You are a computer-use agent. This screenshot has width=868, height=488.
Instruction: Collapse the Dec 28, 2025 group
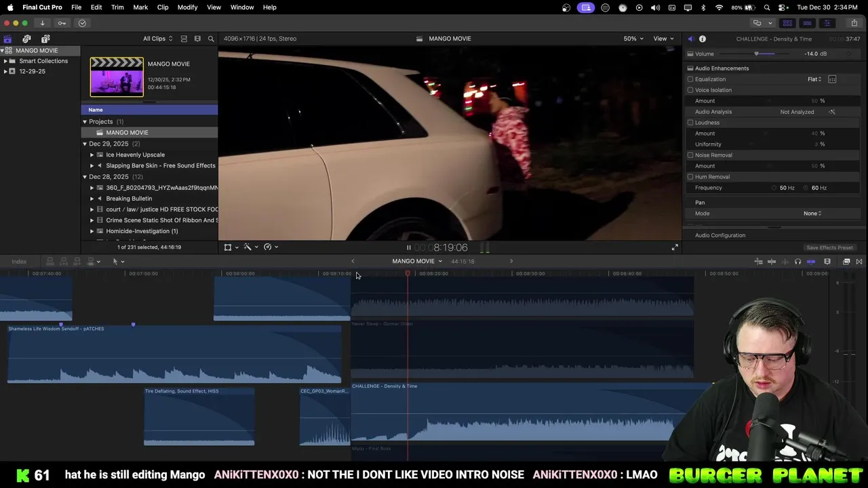tap(85, 177)
